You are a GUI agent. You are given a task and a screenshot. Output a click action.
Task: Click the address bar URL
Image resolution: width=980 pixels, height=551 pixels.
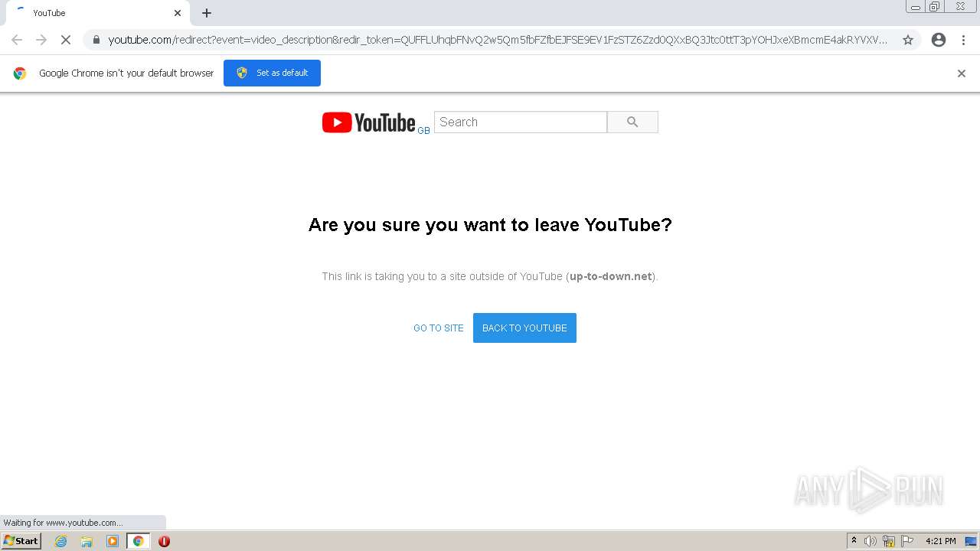(498, 40)
